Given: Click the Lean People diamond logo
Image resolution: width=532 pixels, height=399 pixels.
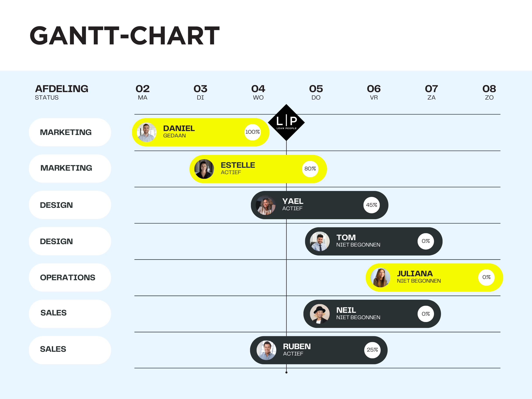Looking at the screenshot, I should pos(286,122).
